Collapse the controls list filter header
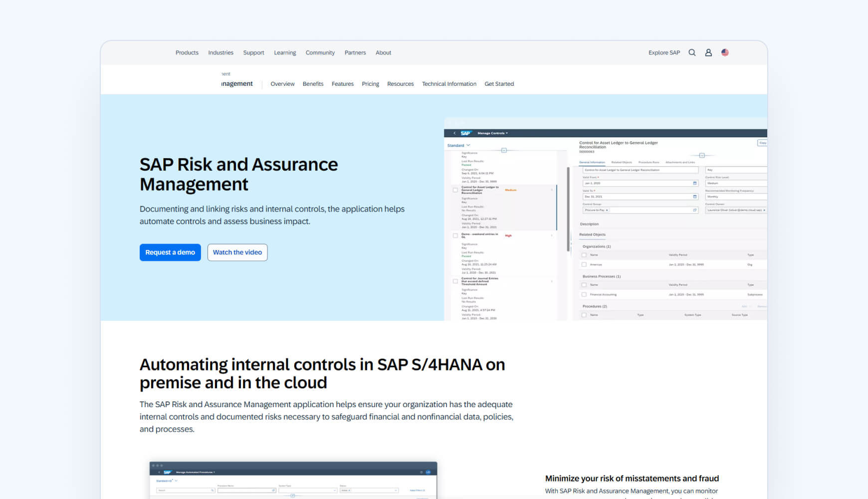868x499 pixels. point(504,150)
